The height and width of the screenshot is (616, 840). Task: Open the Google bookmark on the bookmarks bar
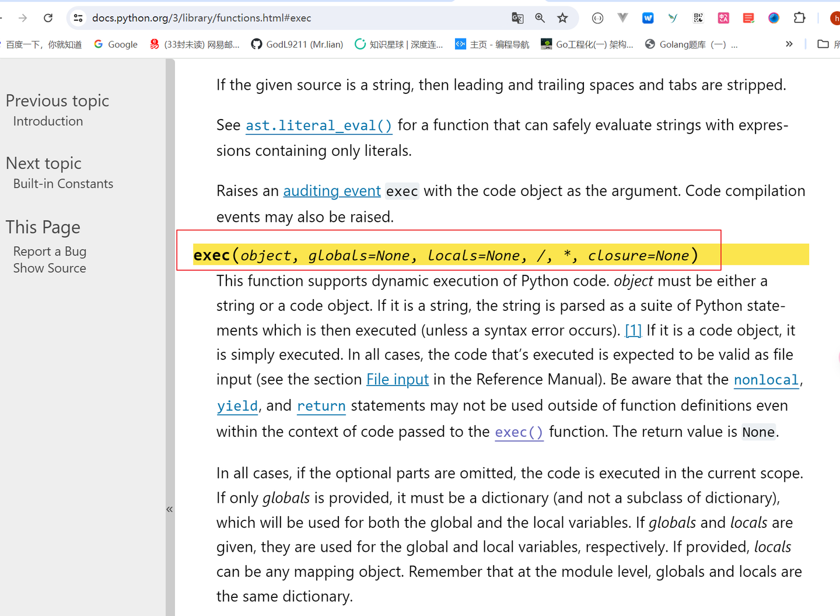115,44
